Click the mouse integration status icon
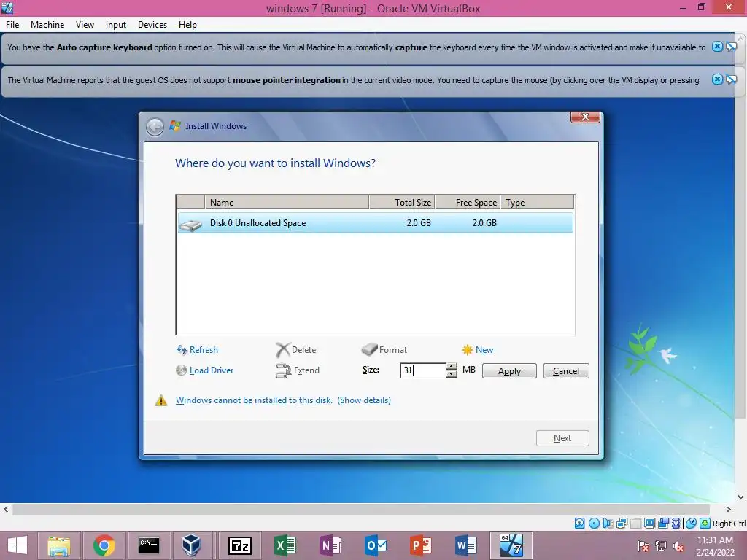The width and height of the screenshot is (747, 560). pos(692,524)
